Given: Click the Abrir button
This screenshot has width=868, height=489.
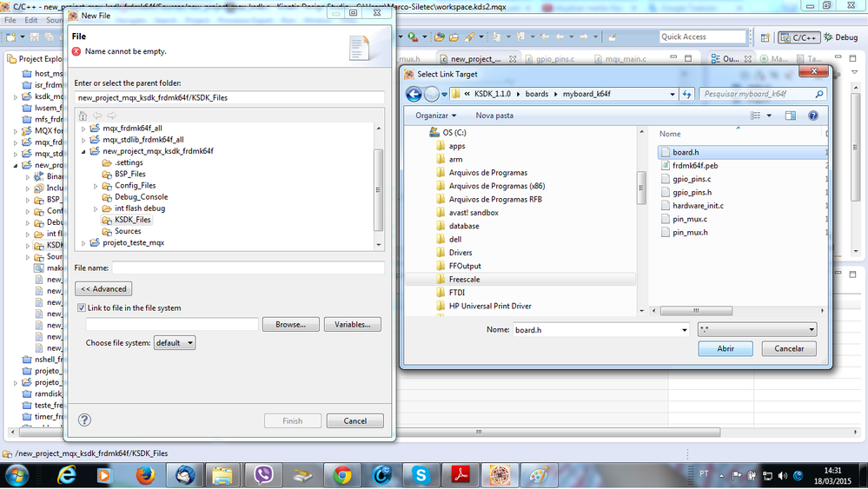Looking at the screenshot, I should coord(726,348).
